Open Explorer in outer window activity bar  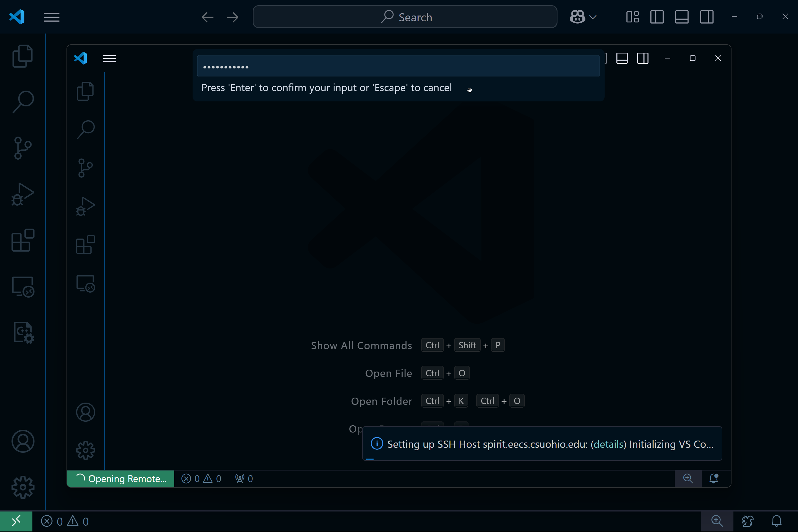pyautogui.click(x=23, y=56)
